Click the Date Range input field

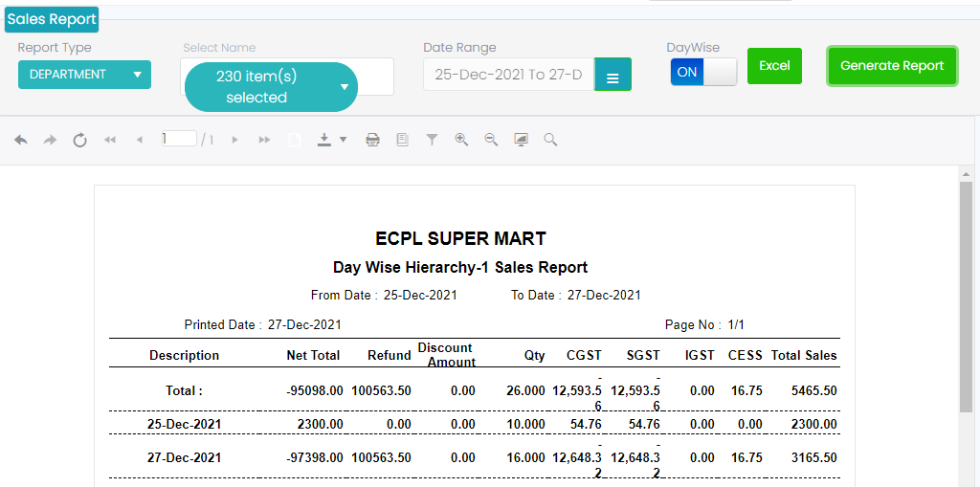[508, 75]
